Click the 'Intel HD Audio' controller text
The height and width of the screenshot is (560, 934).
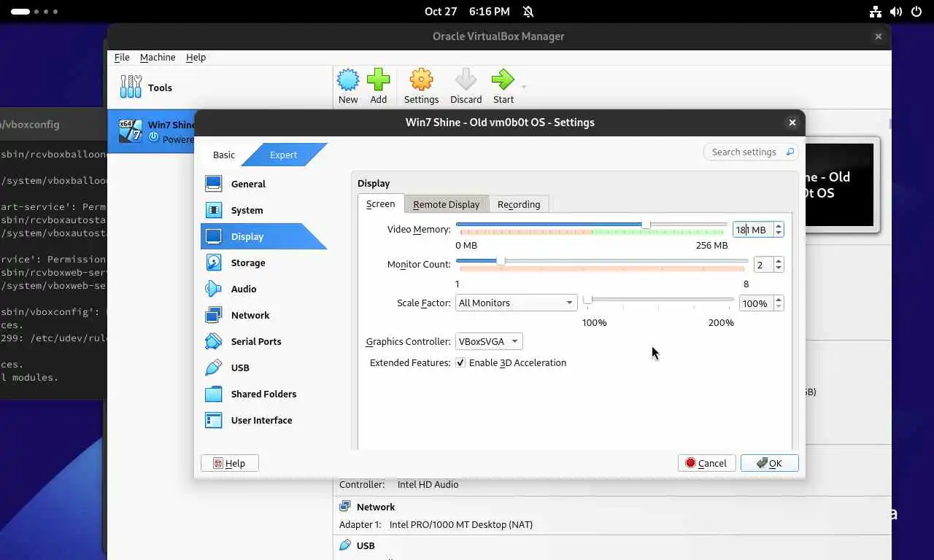428,484
